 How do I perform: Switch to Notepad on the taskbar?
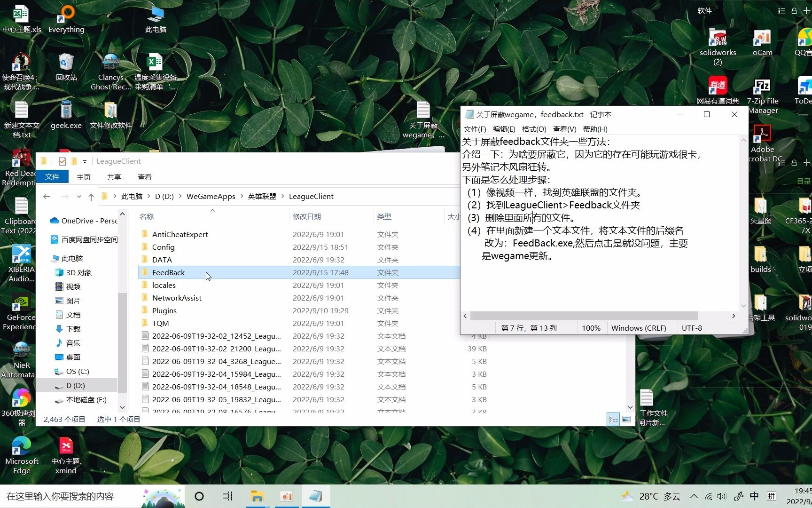[316, 496]
